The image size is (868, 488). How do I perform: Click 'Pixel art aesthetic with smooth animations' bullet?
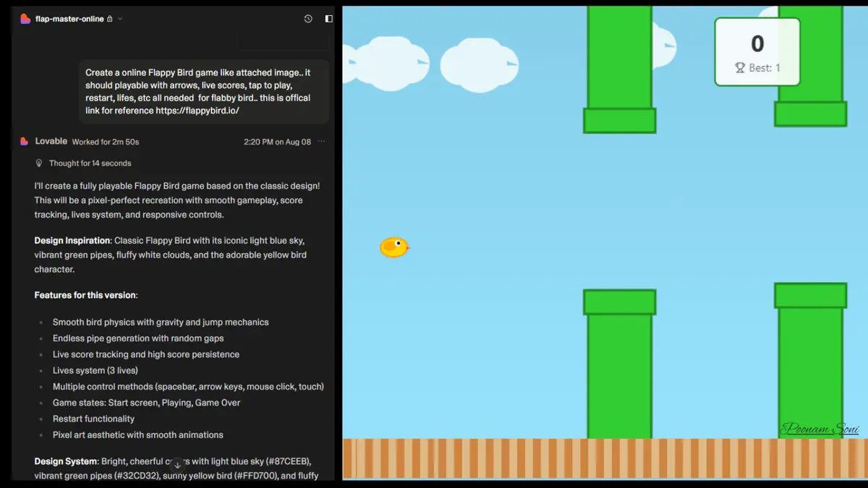[x=138, y=435]
